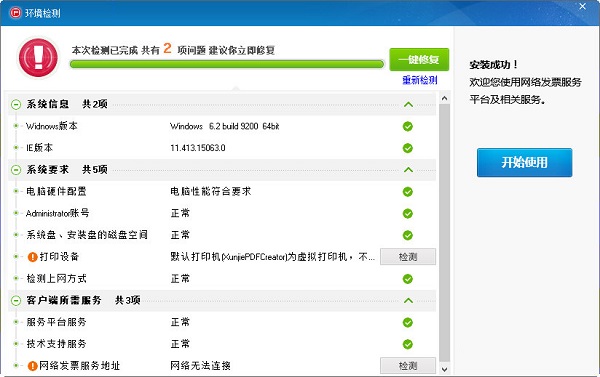Click green check icon for 技术支持服务 row

coord(408,344)
